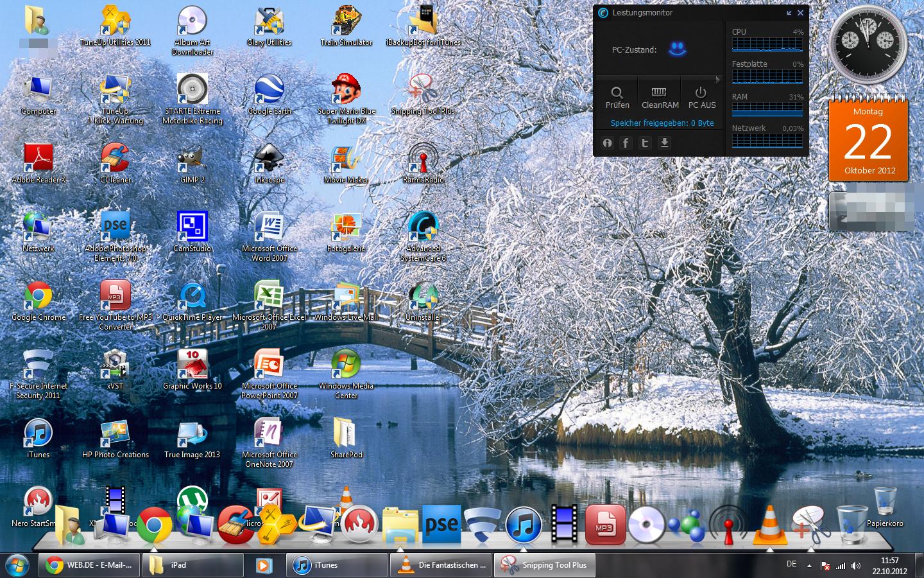Viewport: 924px width, 578px height.
Task: Click PC AUS in Leistungsmonitor
Action: pyautogui.click(x=701, y=98)
